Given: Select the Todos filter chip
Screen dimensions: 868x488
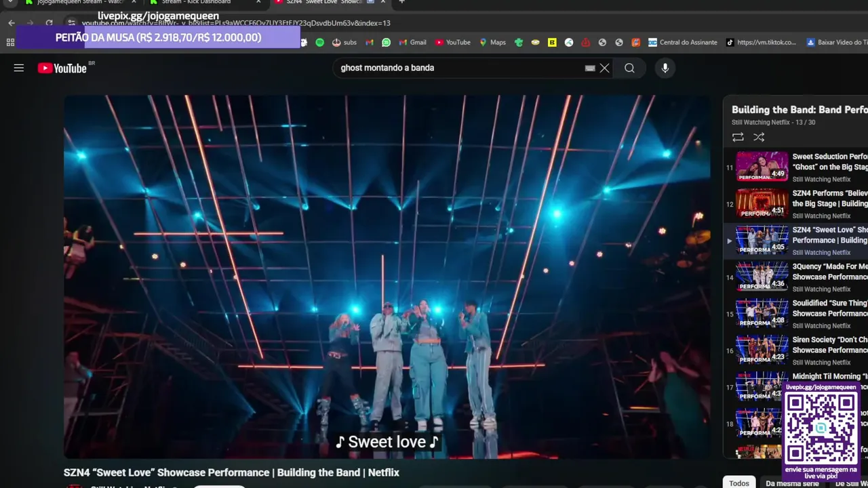Looking at the screenshot, I should [739, 483].
